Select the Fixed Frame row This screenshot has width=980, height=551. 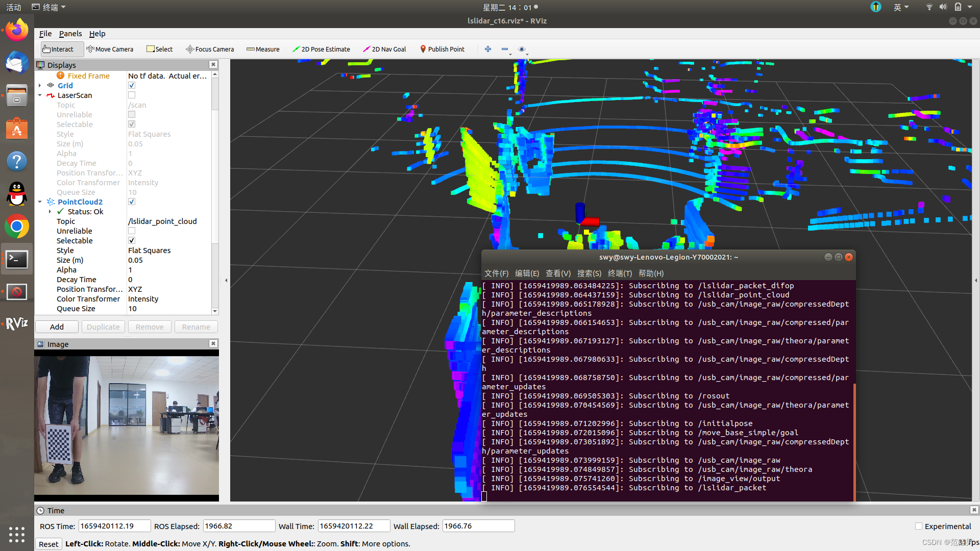pos(122,76)
